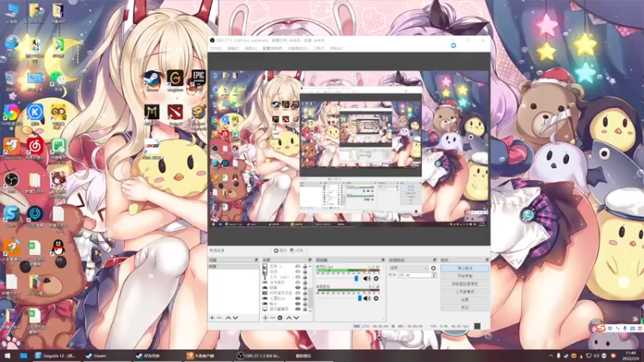
Task: Open Windows Start button on taskbar
Action: (7, 356)
